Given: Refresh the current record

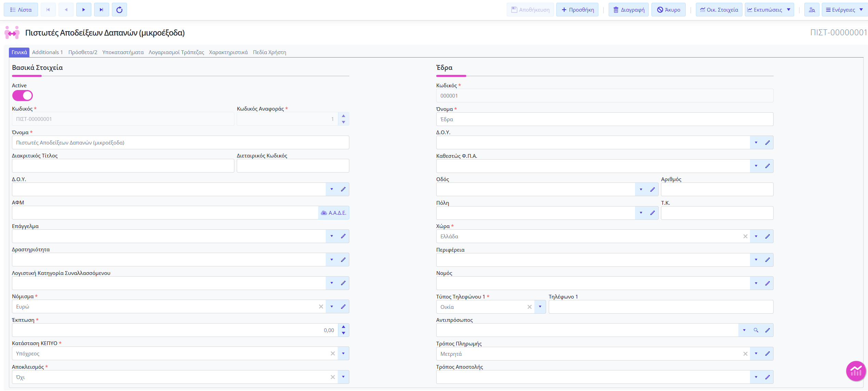Looking at the screenshot, I should click(119, 10).
